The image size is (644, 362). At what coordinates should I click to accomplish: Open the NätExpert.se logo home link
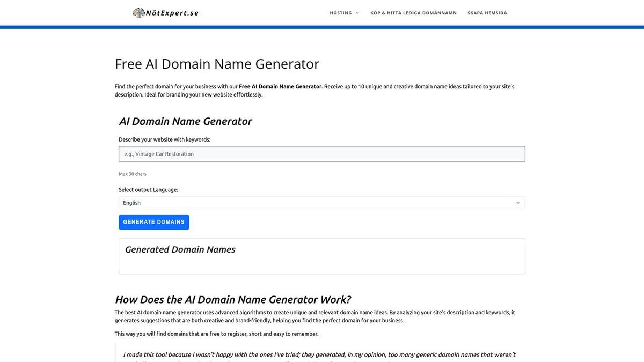(166, 13)
